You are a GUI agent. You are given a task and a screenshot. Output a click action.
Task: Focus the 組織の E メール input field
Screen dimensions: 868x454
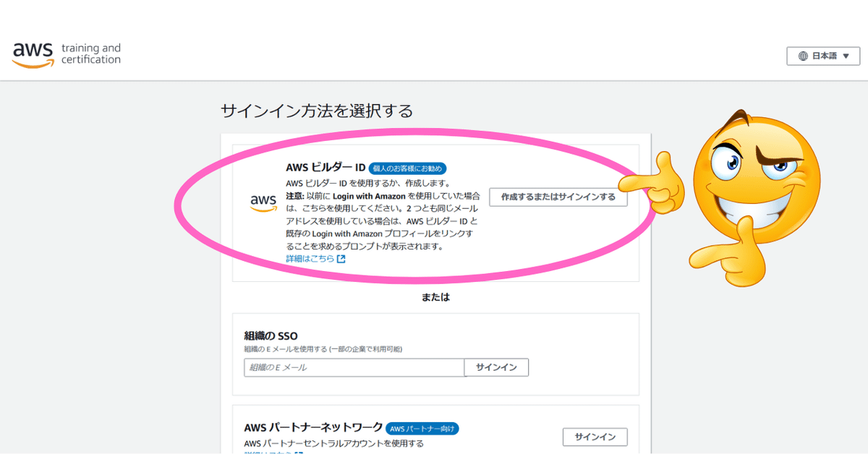click(354, 367)
